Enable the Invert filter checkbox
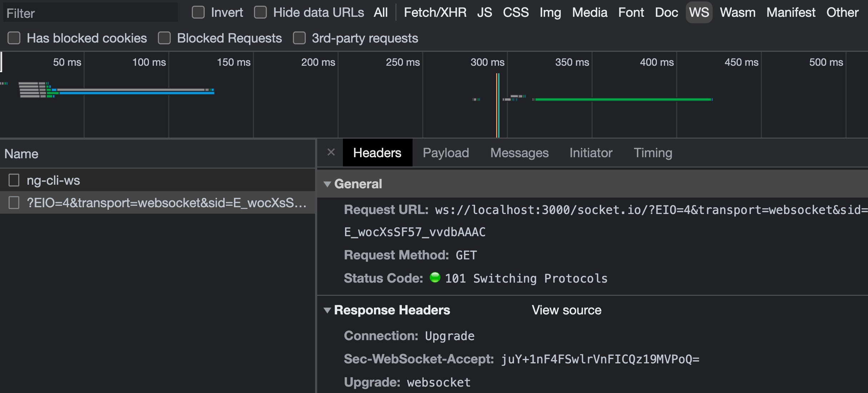 pos(199,12)
